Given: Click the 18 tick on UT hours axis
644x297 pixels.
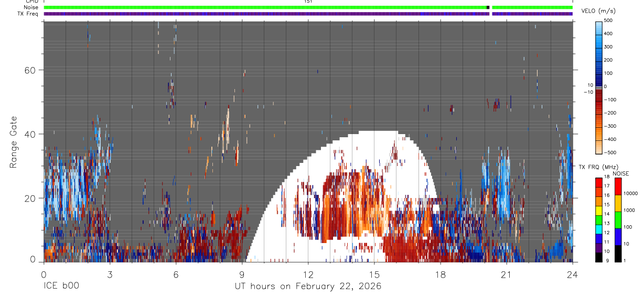Looking at the screenshot, I should point(441,274).
